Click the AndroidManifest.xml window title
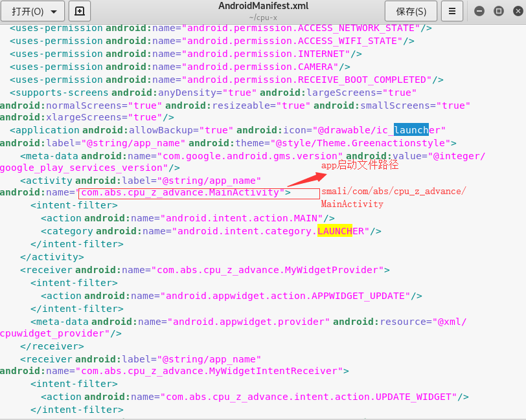Screen dimensions: 526x420 tap(263, 6)
